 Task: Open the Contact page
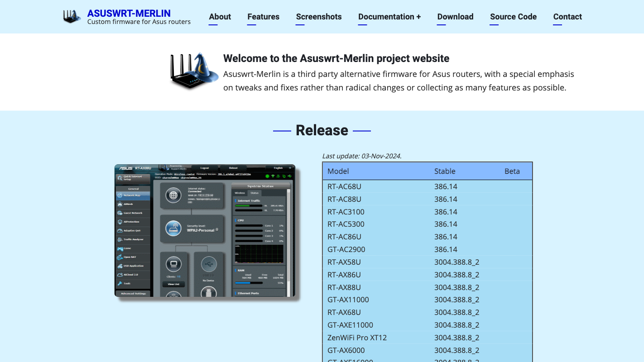(567, 17)
